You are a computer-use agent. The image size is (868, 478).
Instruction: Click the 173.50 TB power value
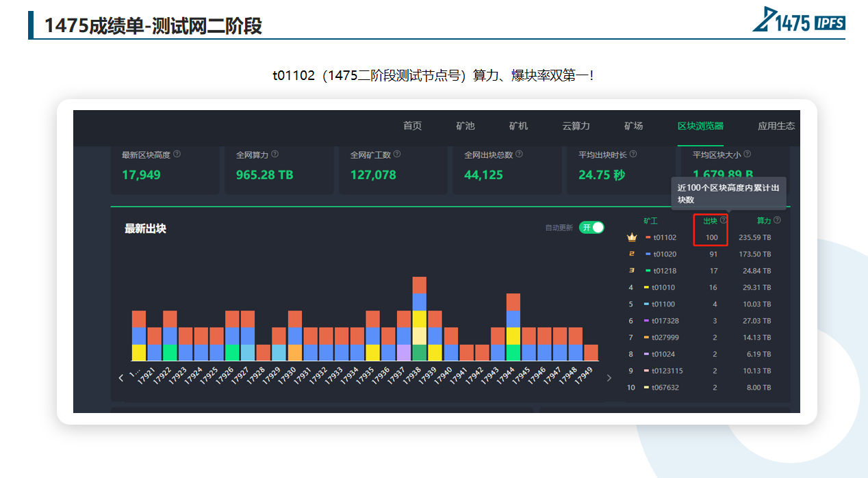coord(755,254)
